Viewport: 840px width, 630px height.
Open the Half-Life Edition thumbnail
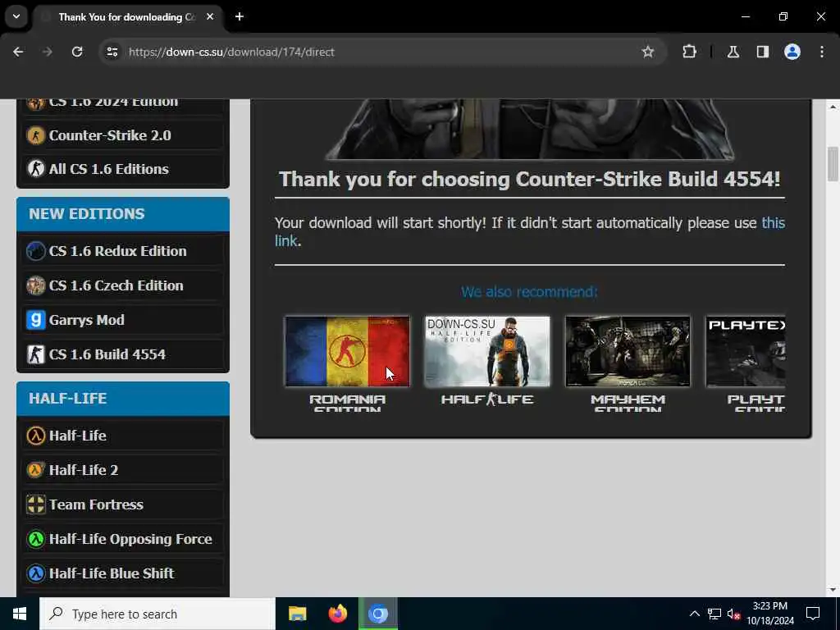click(487, 351)
